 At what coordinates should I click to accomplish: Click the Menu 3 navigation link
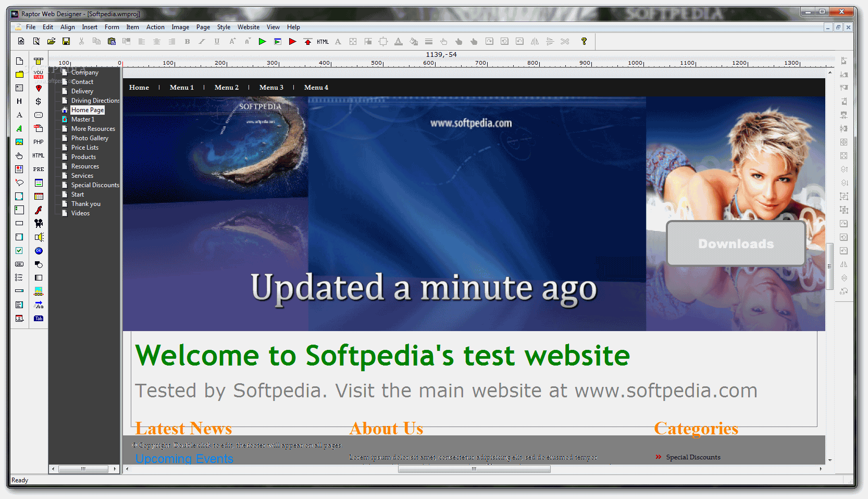[x=271, y=87]
